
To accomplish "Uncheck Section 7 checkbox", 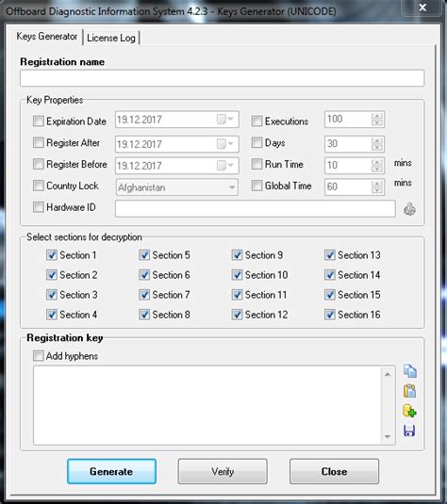I will point(144,295).
